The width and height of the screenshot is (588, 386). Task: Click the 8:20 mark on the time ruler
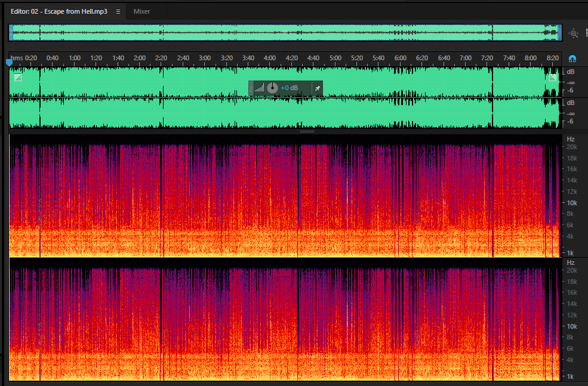click(552, 58)
